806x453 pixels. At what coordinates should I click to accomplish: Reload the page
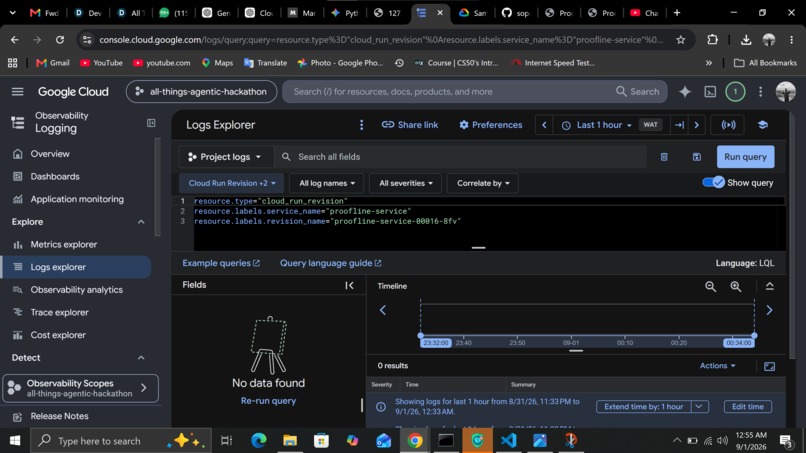point(60,40)
